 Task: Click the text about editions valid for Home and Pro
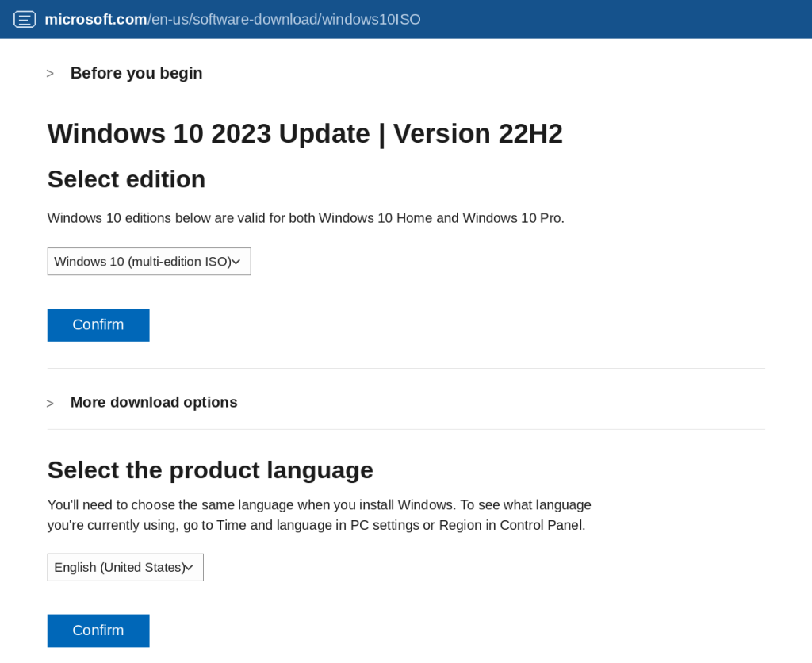click(x=305, y=218)
